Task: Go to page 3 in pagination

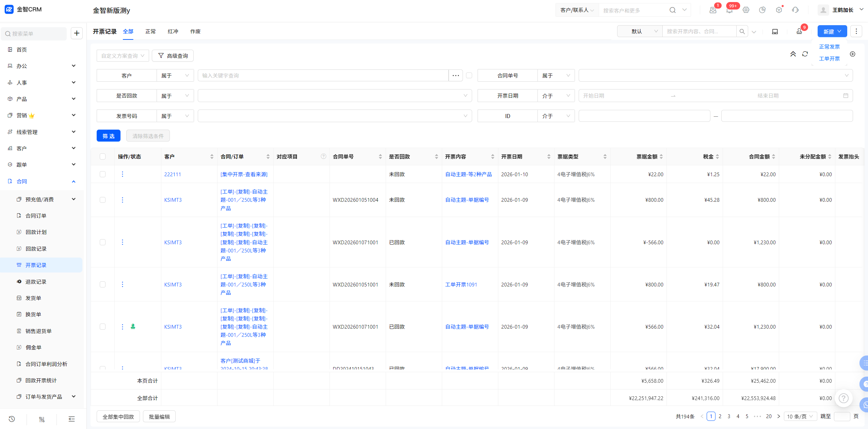Action: tap(729, 416)
